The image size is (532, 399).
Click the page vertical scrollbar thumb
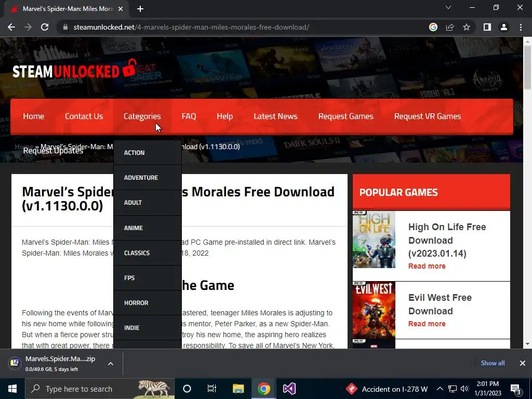pyautogui.click(x=527, y=67)
